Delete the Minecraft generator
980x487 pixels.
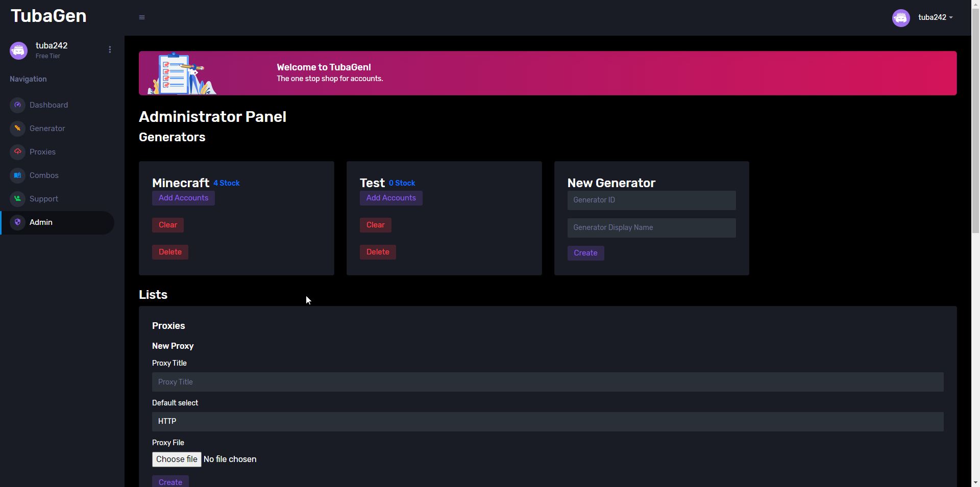tap(170, 252)
